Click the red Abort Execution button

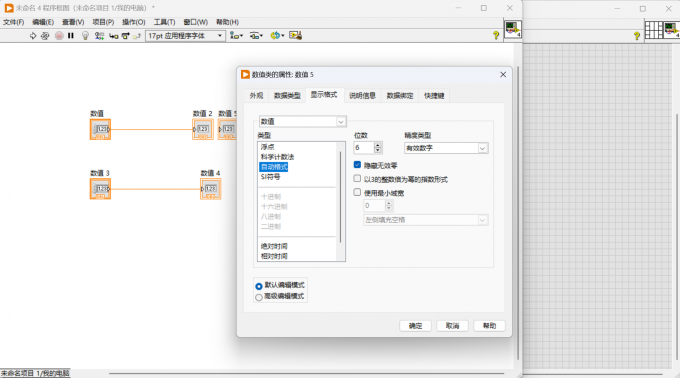pos(59,36)
